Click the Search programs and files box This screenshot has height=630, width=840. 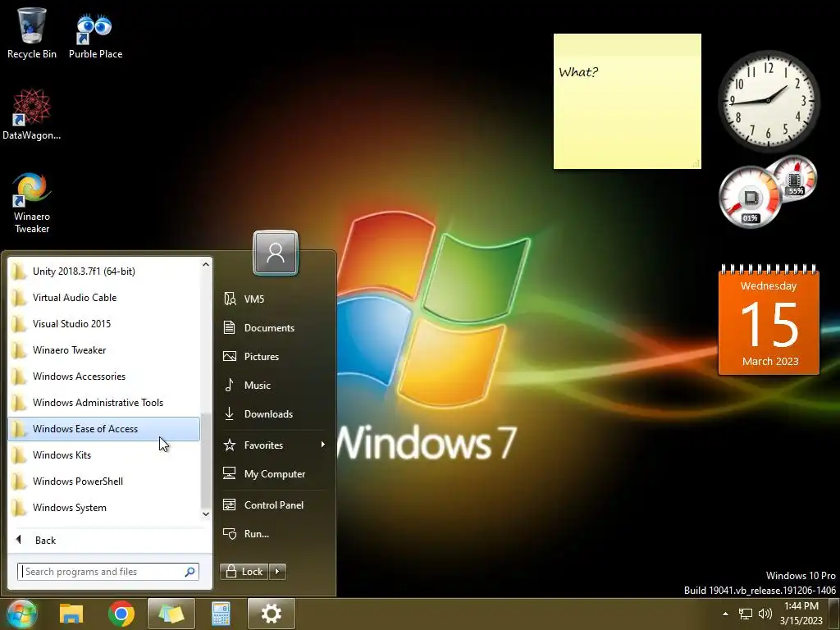click(108, 572)
